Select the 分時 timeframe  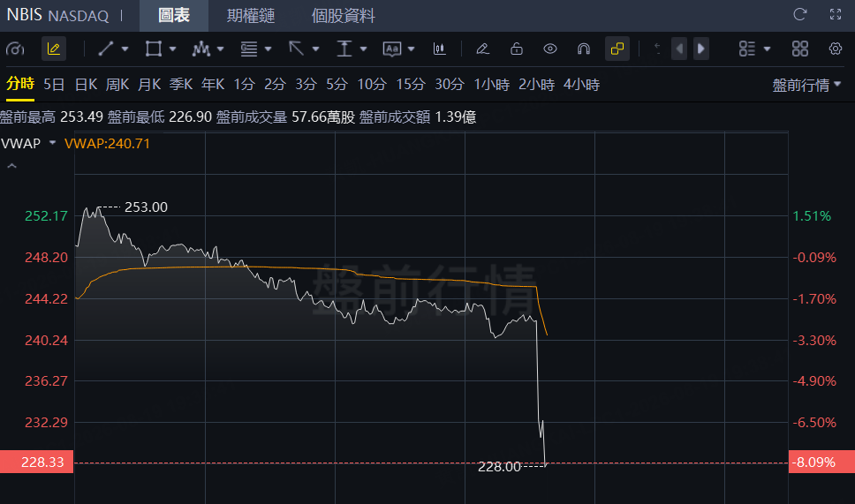20,85
